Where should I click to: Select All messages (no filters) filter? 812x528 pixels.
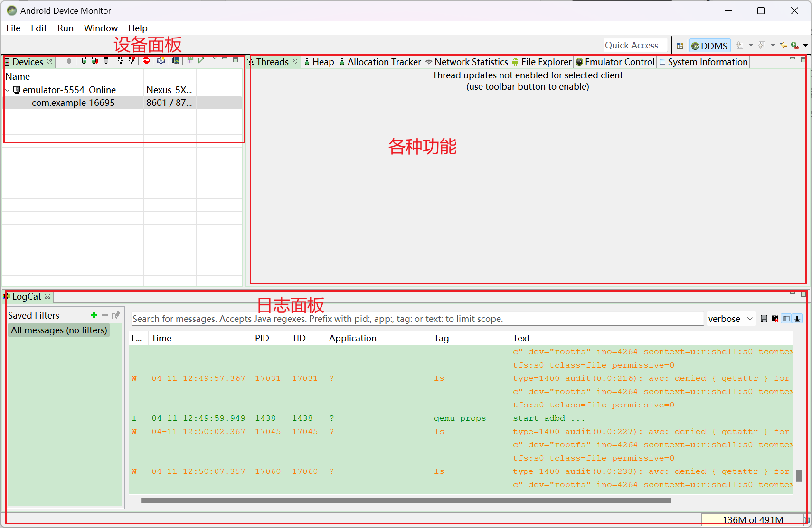click(x=59, y=330)
